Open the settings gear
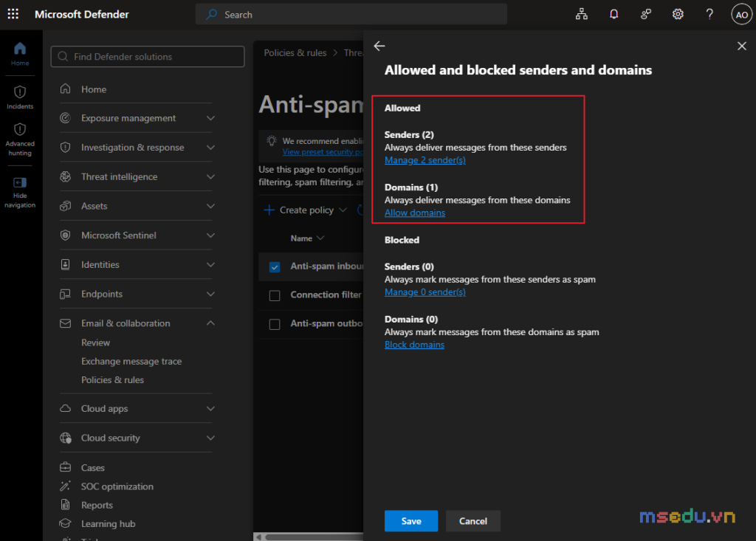Viewport: 756px width, 541px height. tap(678, 15)
